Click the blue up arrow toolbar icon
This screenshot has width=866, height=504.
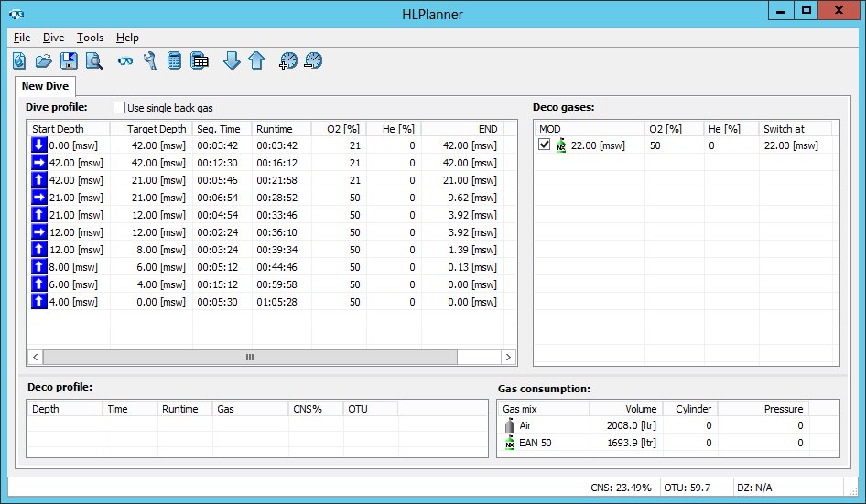256,61
